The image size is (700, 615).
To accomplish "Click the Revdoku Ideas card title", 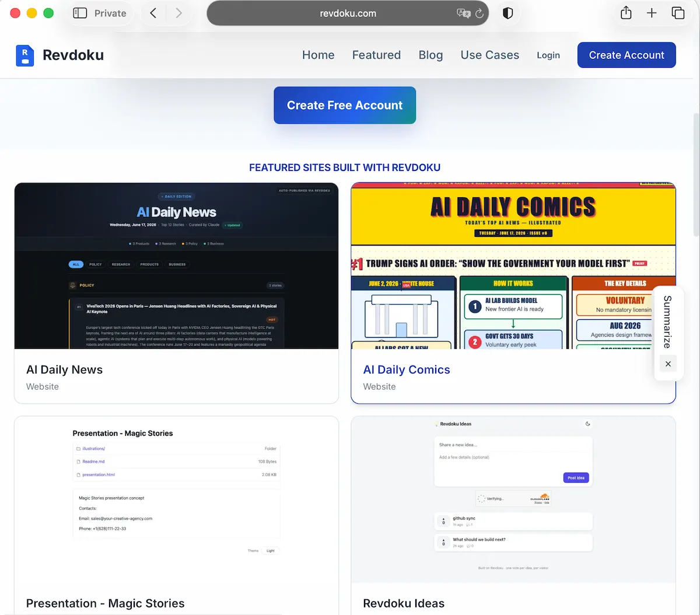I will coord(404,603).
